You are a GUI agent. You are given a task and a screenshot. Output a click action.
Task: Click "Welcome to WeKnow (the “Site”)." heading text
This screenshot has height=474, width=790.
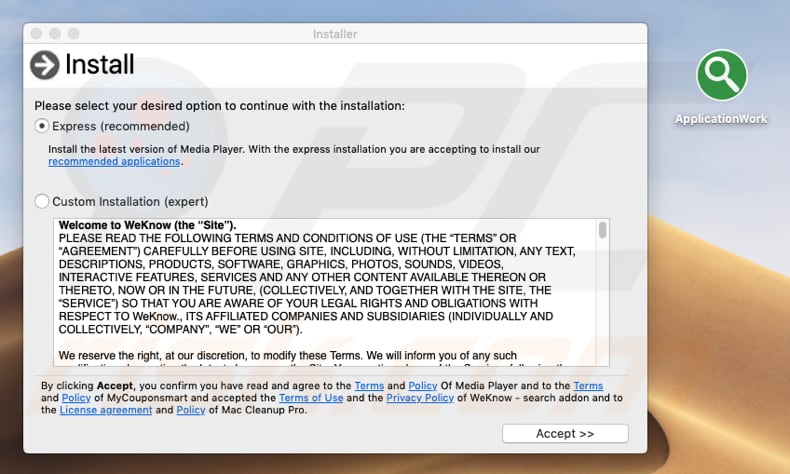[147, 225]
